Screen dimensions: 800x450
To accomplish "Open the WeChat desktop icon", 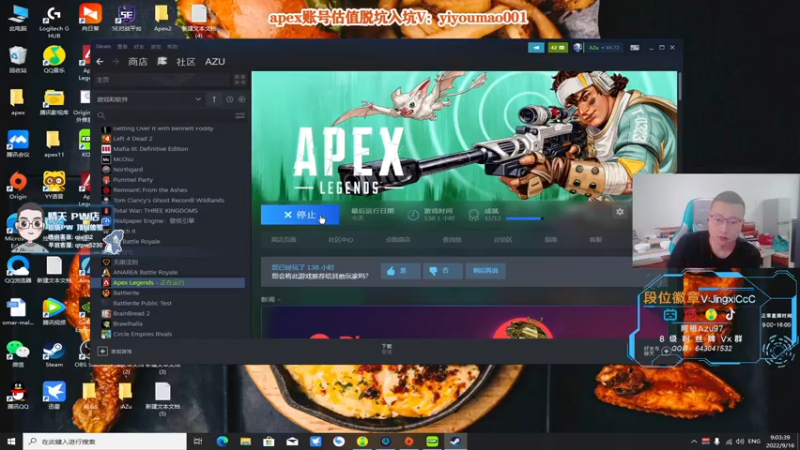I will (x=18, y=353).
